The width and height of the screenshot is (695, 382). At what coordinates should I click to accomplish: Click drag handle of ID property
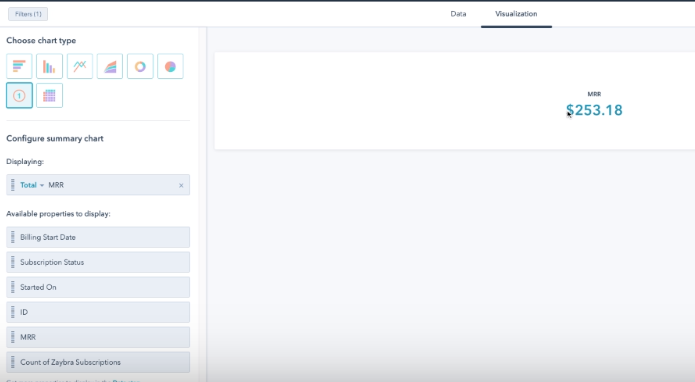coord(12,312)
